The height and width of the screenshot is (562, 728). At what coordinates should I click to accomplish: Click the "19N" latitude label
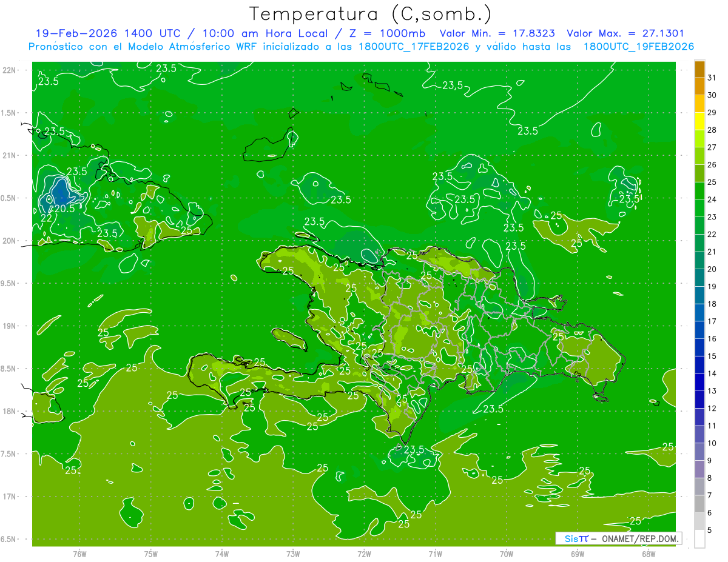pyautogui.click(x=10, y=326)
